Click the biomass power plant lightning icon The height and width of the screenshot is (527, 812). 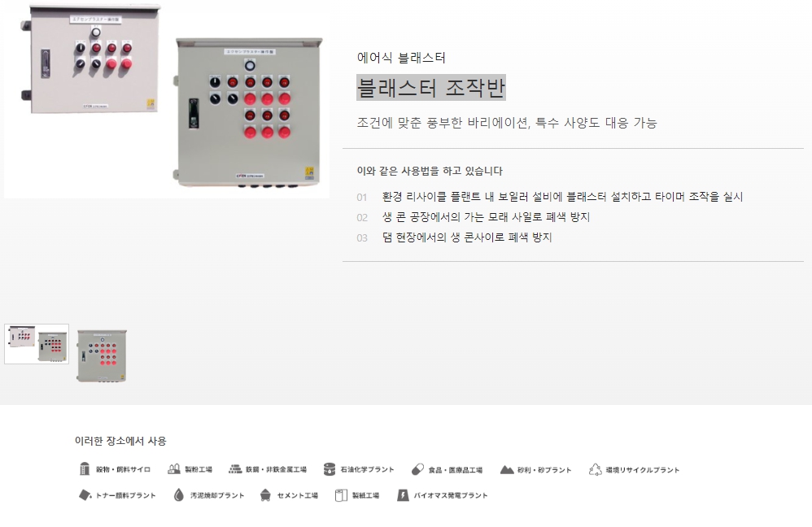403,495
